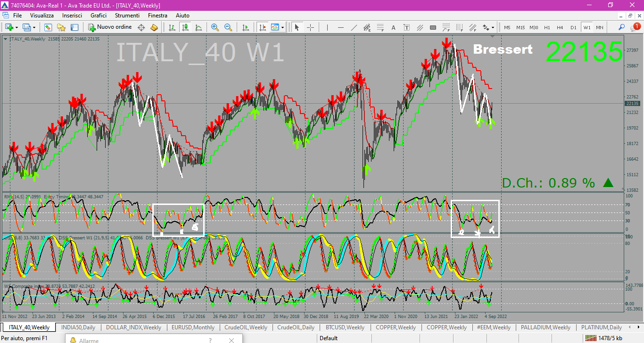The height and width of the screenshot is (343, 644).
Task: Draw a vertical line
Action: [x=327, y=27]
